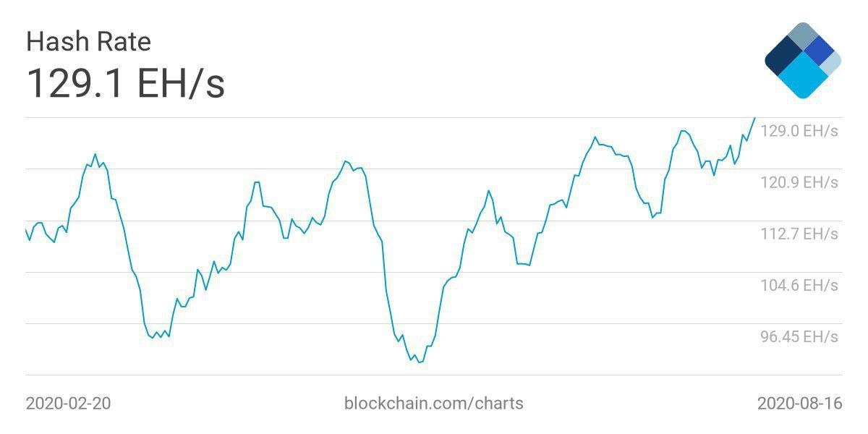Click the first peak of the hash rate line
The height and width of the screenshot is (434, 868).
click(x=95, y=154)
